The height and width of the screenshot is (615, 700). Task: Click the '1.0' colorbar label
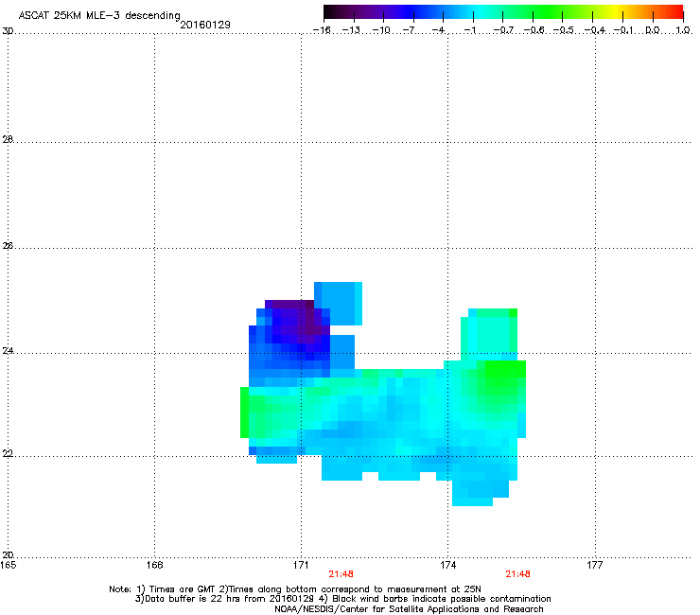(683, 30)
